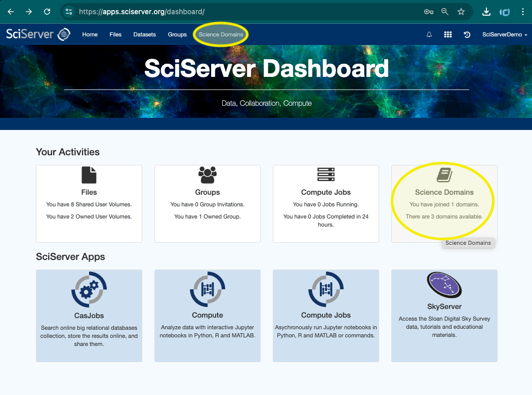Viewport: 532px width, 395px height.
Task: Click the Compute Jobs server icon in Activities
Action: point(325,174)
